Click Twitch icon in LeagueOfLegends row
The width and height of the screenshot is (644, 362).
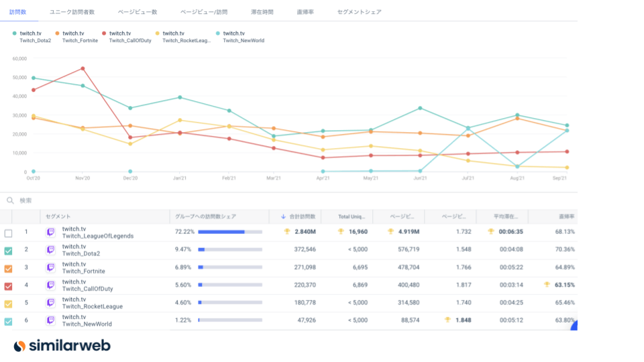point(51,233)
